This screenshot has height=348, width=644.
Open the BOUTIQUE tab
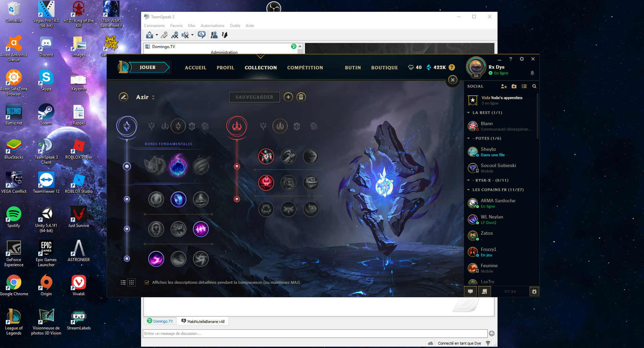[384, 68]
